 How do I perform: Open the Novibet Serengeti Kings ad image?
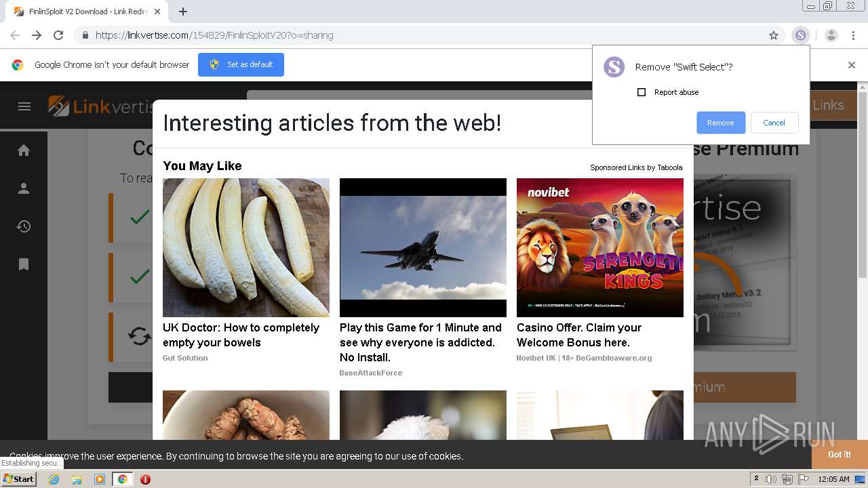point(600,247)
